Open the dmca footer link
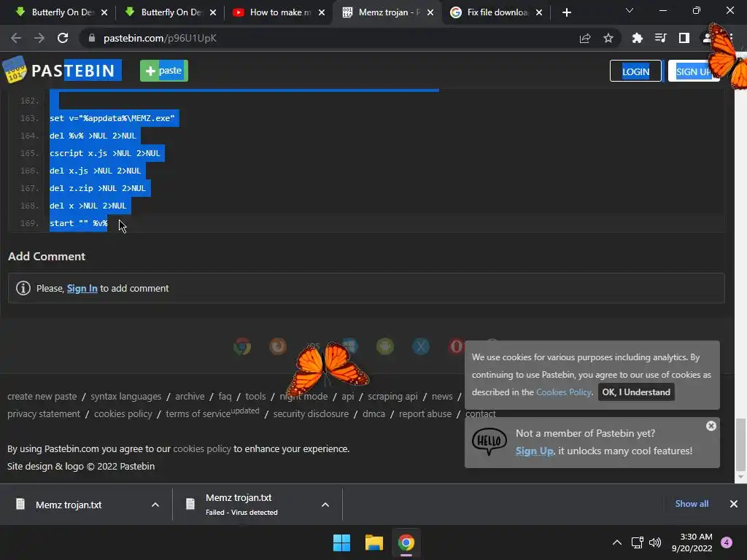 [373, 414]
